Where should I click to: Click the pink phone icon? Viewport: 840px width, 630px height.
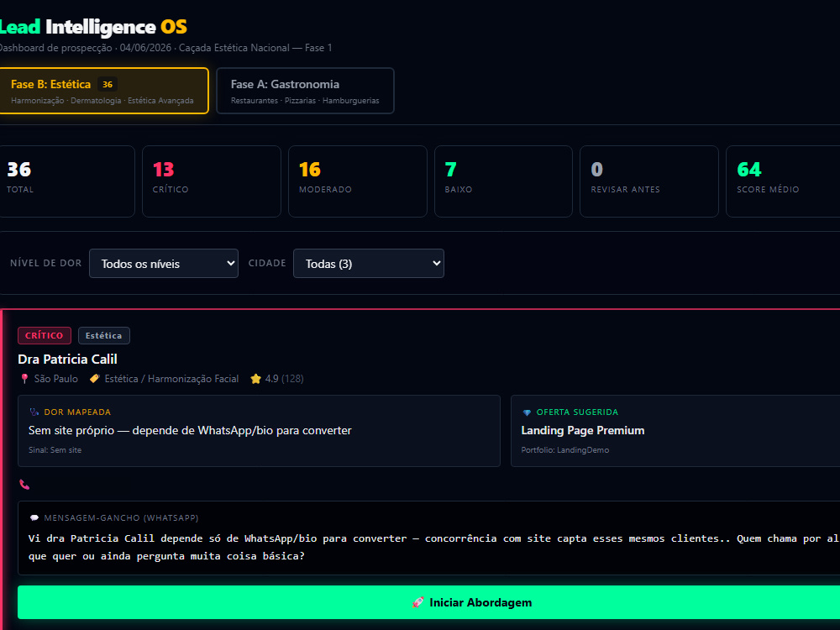pos(24,485)
